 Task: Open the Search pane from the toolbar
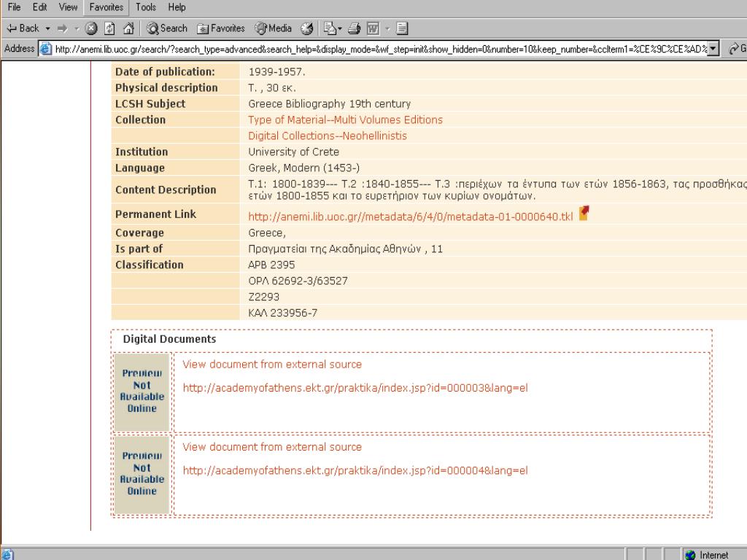pos(167,28)
